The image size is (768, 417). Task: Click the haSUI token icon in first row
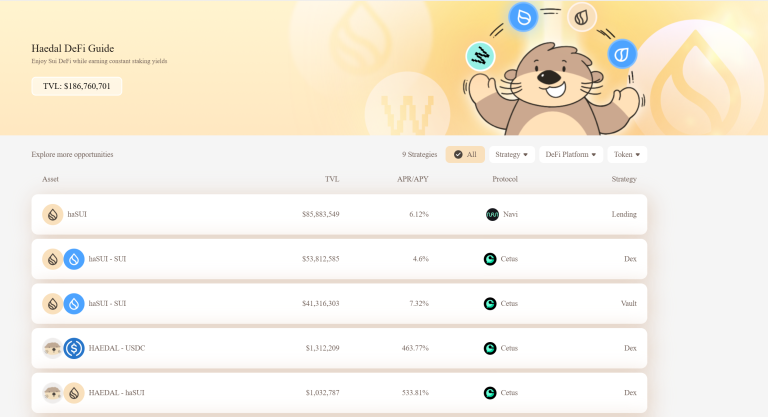pyautogui.click(x=52, y=214)
